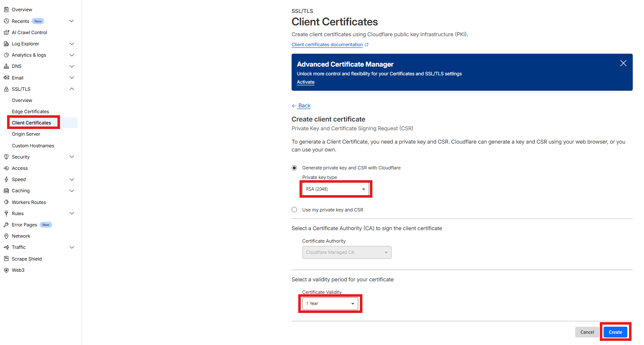Open Workers Routes via its icon
Viewport: 644px width, 345px height.
click(x=6, y=202)
